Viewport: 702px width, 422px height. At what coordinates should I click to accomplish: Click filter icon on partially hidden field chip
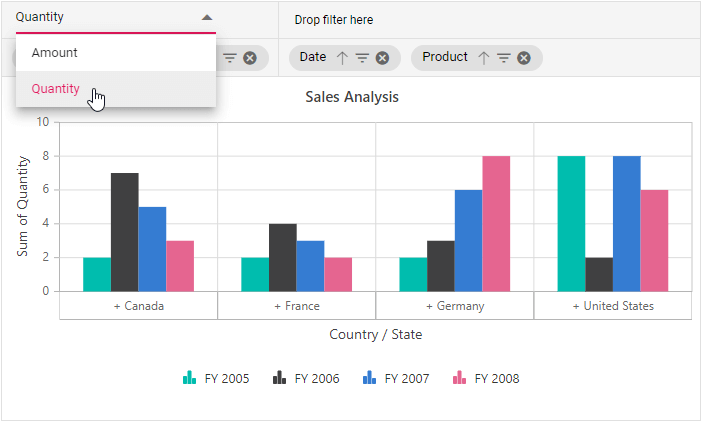(230, 58)
